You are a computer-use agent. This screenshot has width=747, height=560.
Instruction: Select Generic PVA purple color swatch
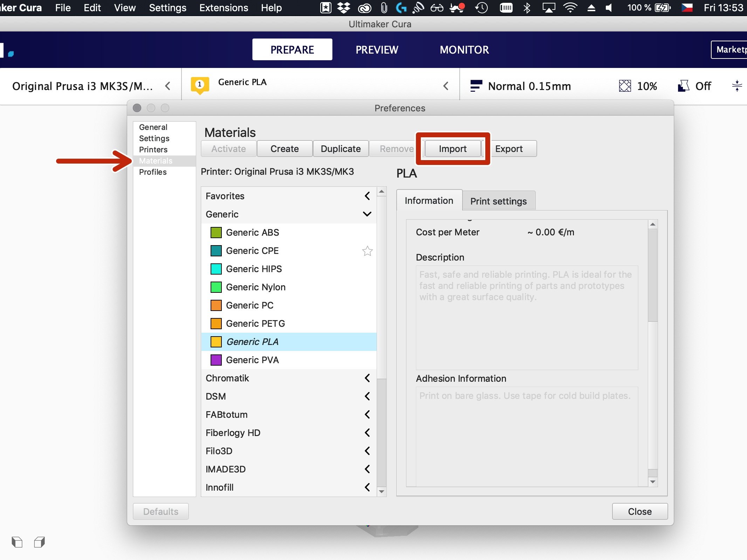[216, 360]
